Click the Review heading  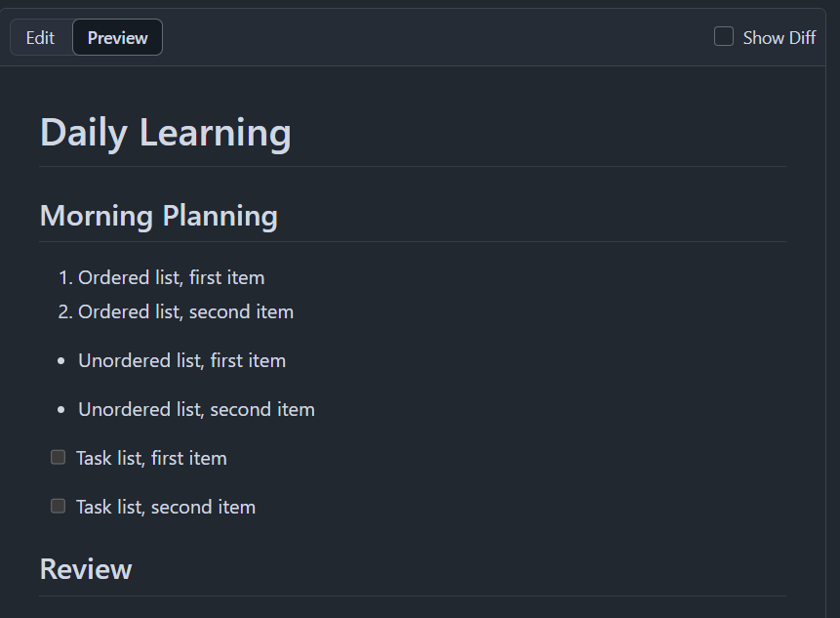[x=86, y=568]
